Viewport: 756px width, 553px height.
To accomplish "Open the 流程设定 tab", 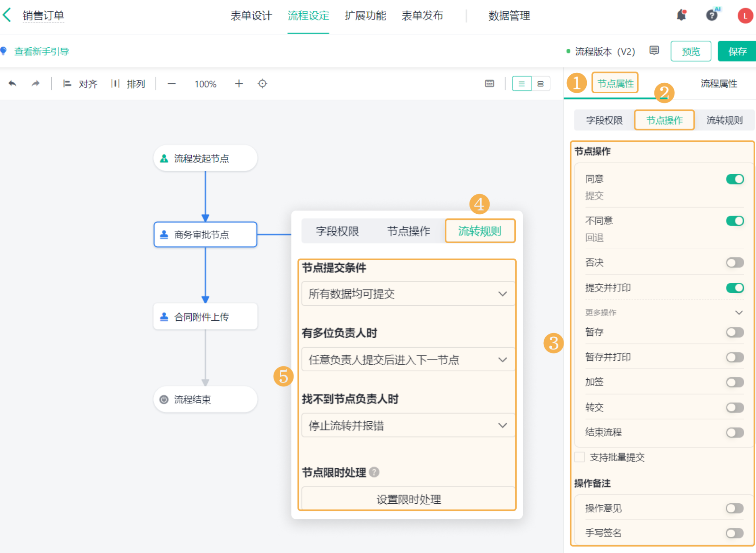I will pyautogui.click(x=308, y=16).
